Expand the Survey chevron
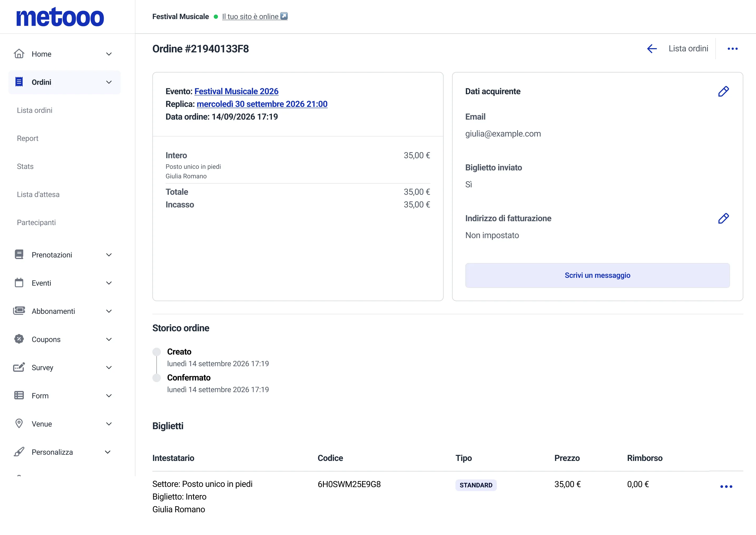Viewport: 756px width, 535px height. 109,367
